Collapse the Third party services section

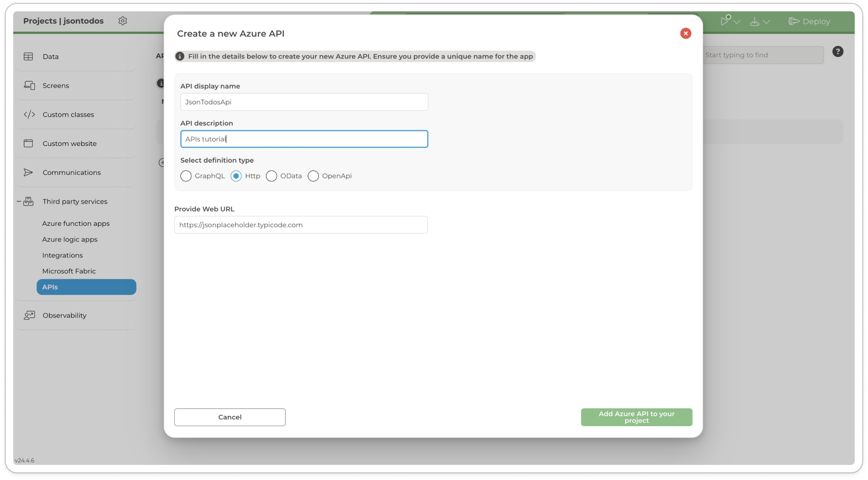coord(19,202)
